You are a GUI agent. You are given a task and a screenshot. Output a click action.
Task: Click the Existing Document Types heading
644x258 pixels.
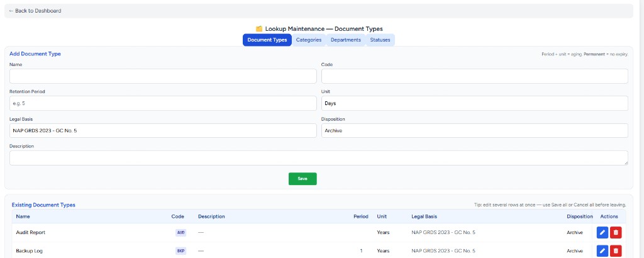pyautogui.click(x=43, y=205)
